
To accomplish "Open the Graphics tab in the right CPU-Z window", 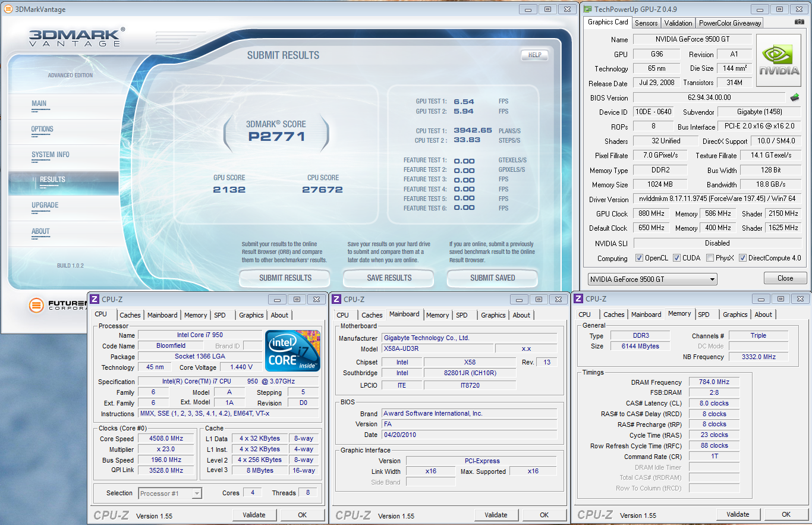I will coord(735,315).
